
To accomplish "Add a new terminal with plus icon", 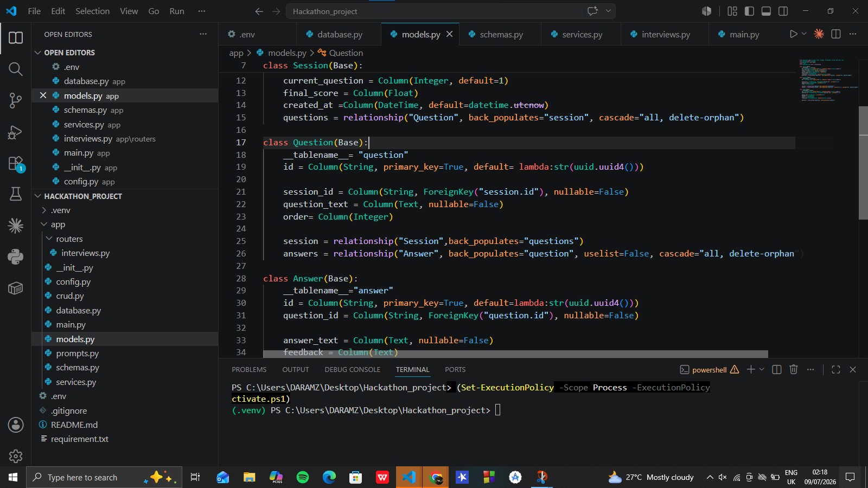I will [751, 369].
